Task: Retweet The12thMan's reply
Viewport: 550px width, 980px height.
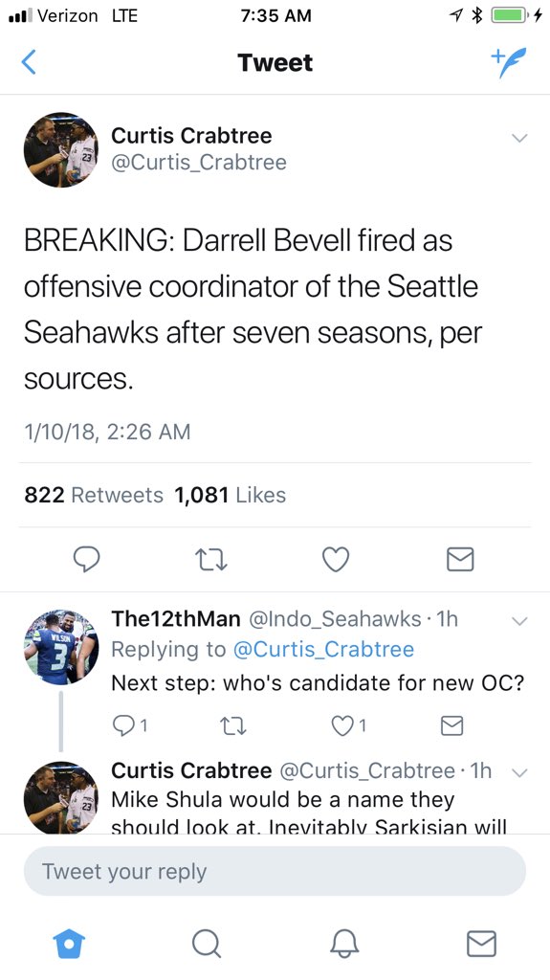Action: 234,725
